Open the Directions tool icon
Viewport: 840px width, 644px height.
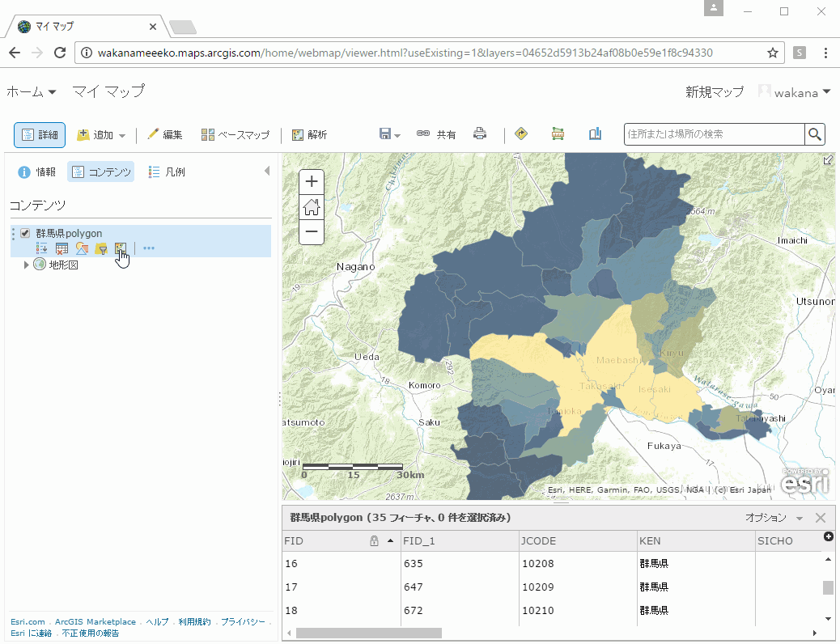tap(521, 134)
